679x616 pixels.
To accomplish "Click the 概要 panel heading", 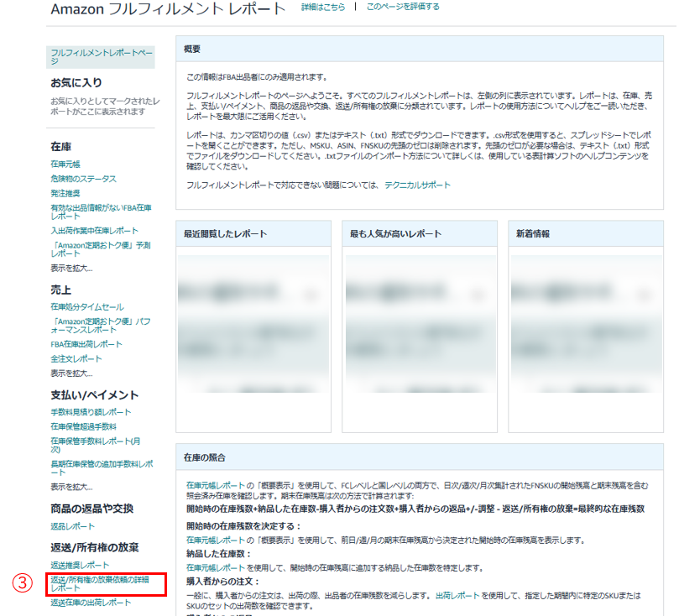I will pos(192,49).
